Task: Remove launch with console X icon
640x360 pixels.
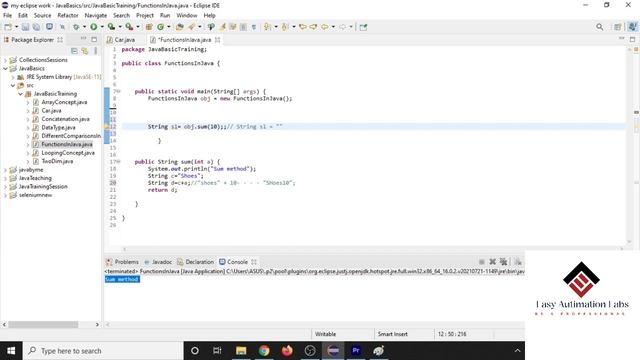Action: pos(492,262)
